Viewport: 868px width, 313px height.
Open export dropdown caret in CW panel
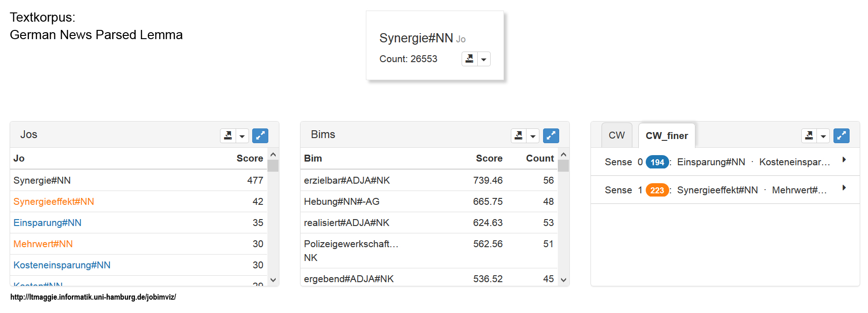click(x=823, y=136)
